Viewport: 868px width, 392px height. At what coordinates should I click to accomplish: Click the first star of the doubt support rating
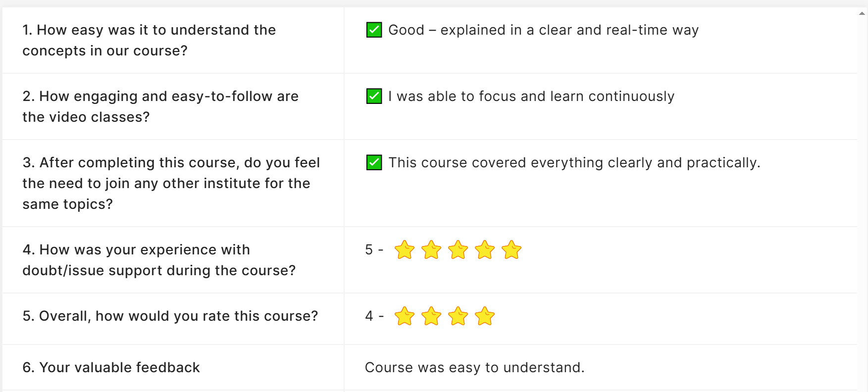click(x=405, y=250)
